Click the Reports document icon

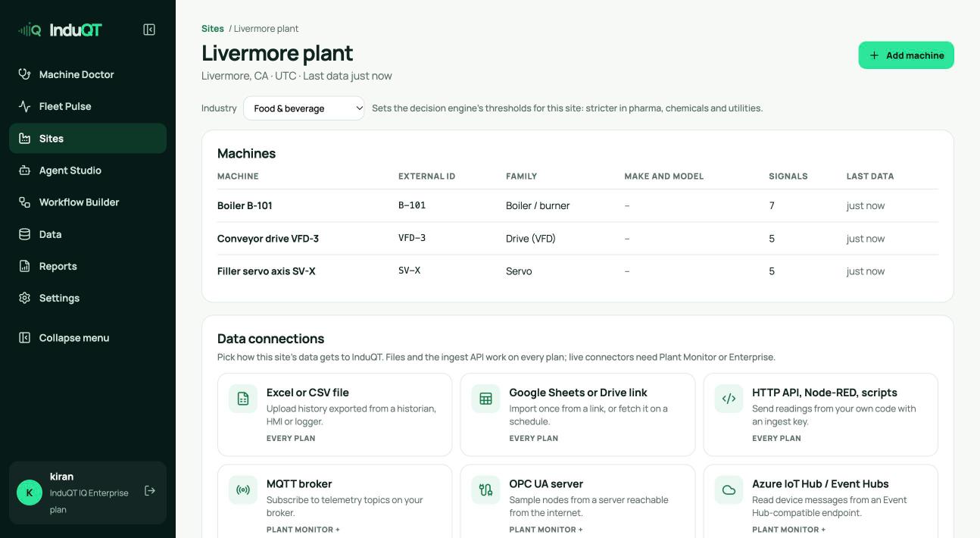click(24, 266)
